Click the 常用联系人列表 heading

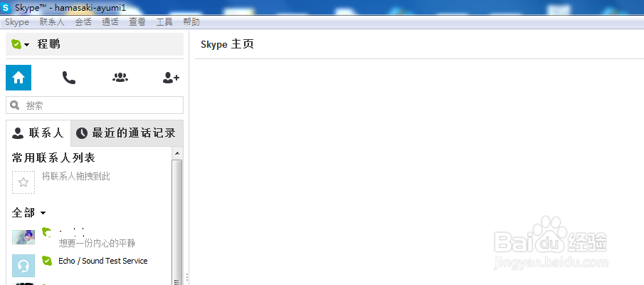click(x=53, y=157)
